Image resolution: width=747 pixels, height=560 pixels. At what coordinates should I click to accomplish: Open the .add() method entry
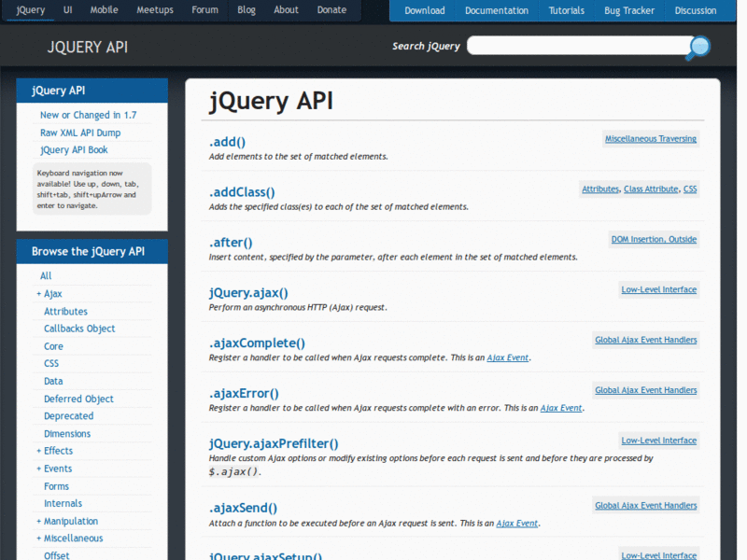(x=227, y=143)
